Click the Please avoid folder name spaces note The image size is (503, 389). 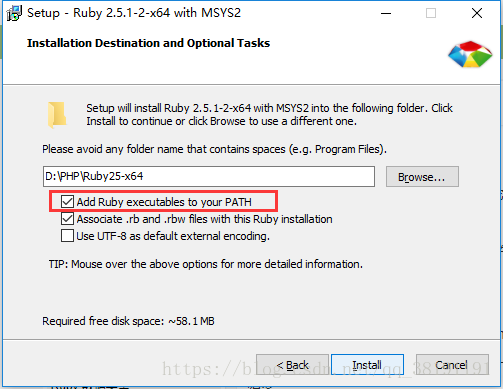click(x=214, y=149)
